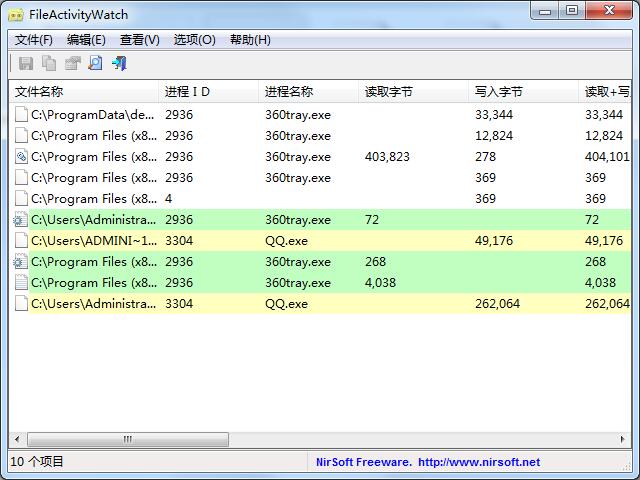Click the file icon of the C:\ProgramData row

[x=21, y=115]
